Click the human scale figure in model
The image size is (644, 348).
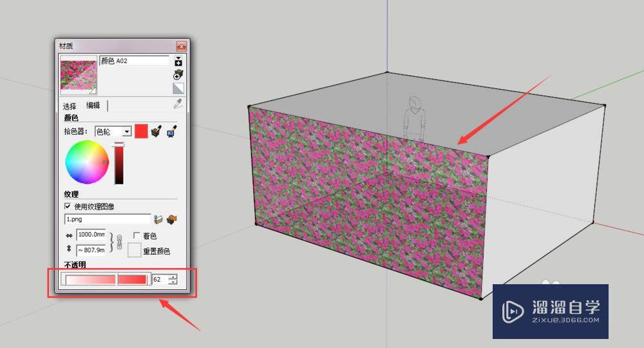(413, 119)
